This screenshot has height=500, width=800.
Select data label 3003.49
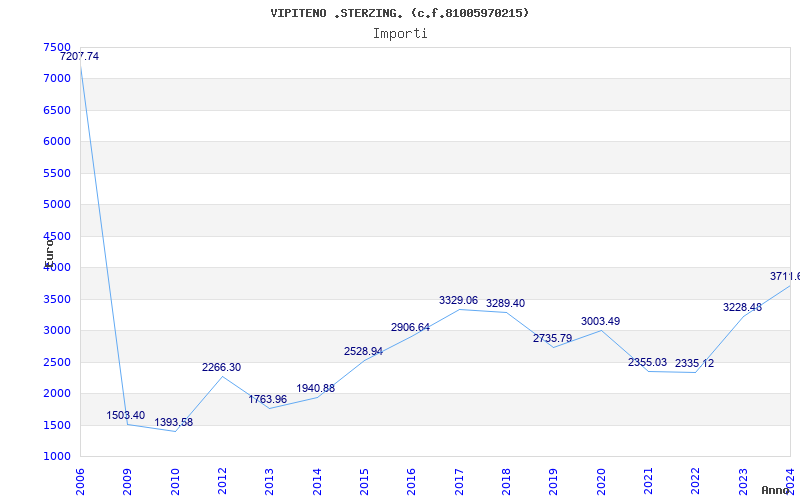coord(601,321)
